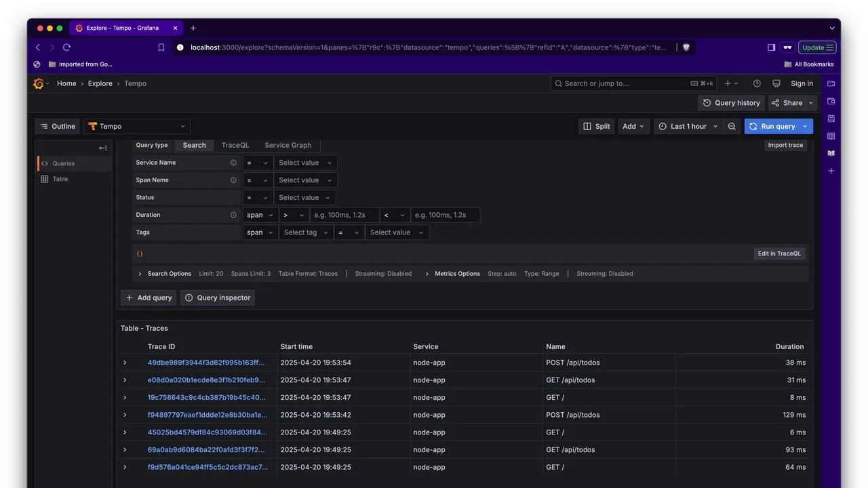Viewport: 868px width, 488px height.
Task: Click the Duration info icon
Action: [233, 215]
